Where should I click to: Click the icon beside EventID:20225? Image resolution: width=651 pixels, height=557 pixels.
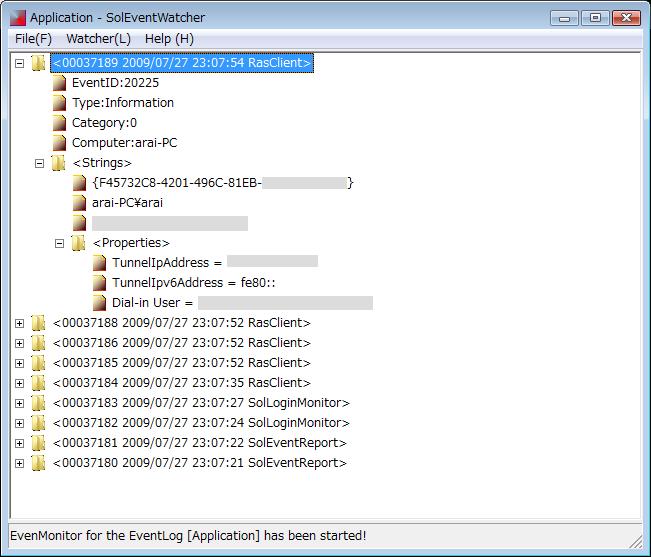click(59, 83)
